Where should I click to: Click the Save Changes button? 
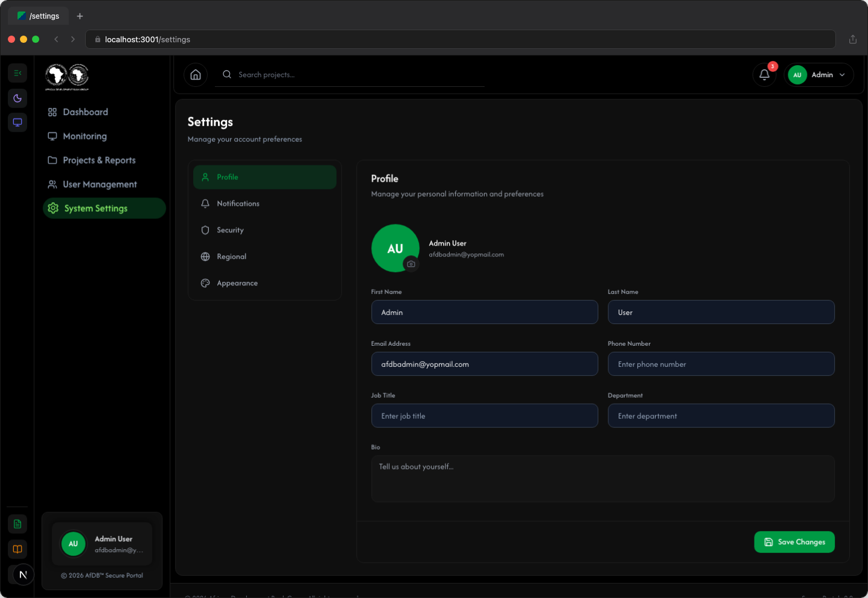794,542
